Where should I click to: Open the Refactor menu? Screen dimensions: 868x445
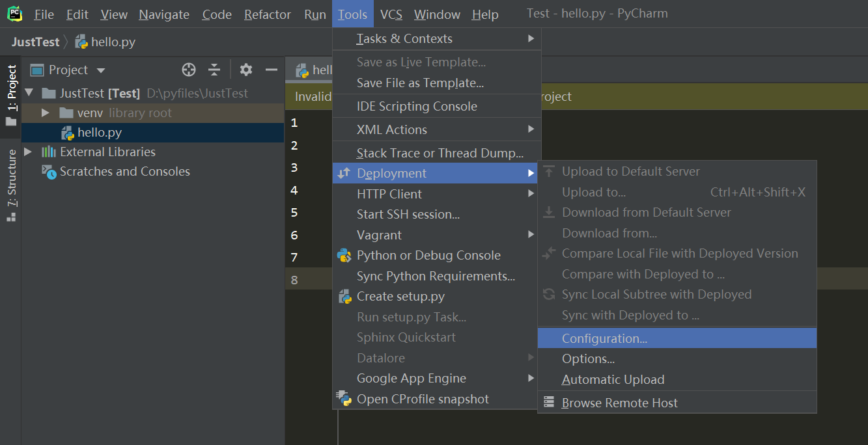click(268, 14)
